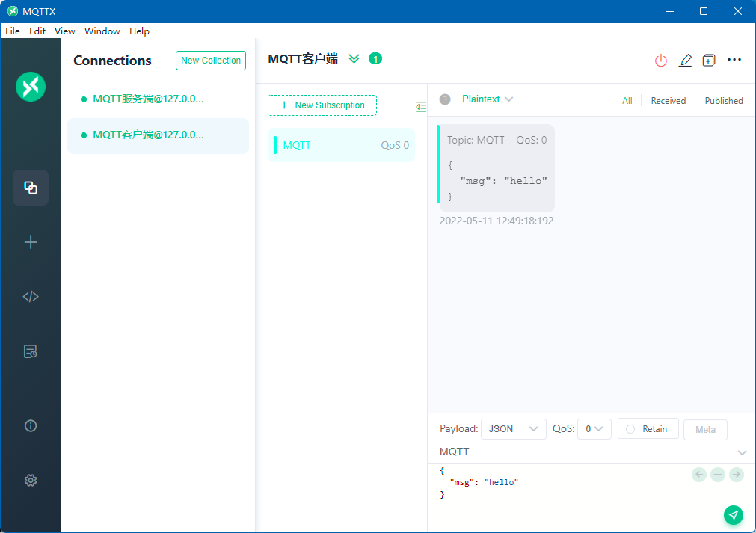
Task: Click the New Collection button
Action: pyautogui.click(x=211, y=61)
